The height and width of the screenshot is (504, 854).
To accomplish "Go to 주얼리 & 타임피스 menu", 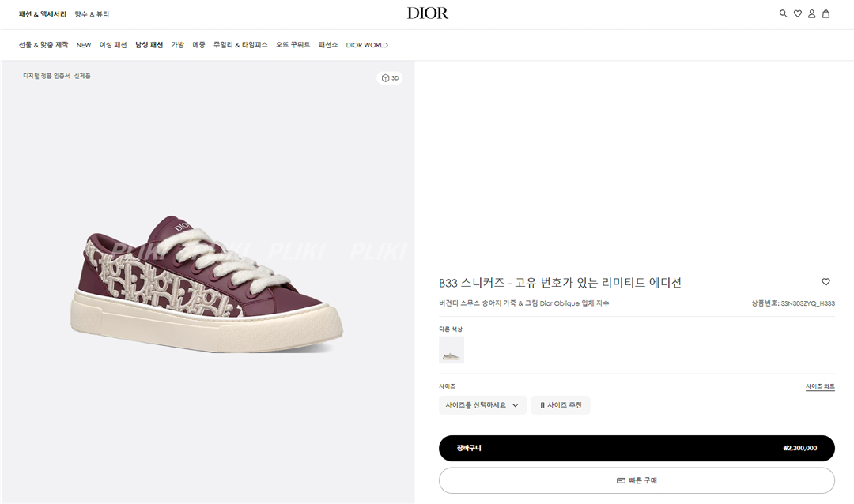I will pyautogui.click(x=240, y=45).
